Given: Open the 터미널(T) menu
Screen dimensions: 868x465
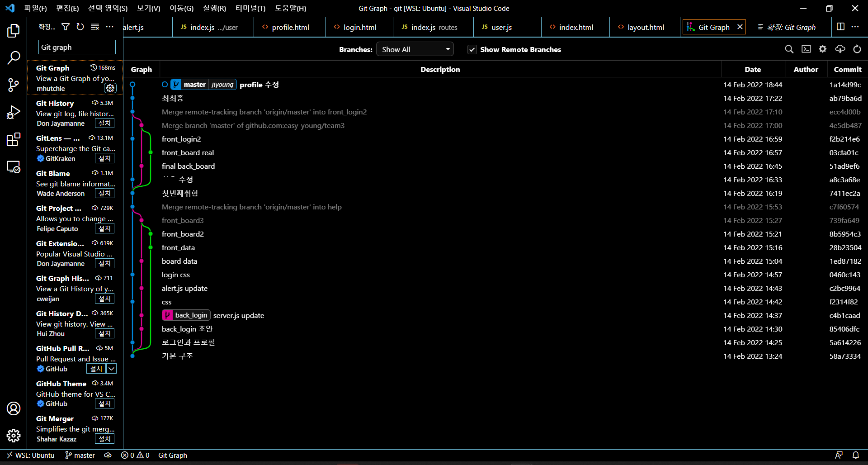Looking at the screenshot, I should pyautogui.click(x=250, y=8).
